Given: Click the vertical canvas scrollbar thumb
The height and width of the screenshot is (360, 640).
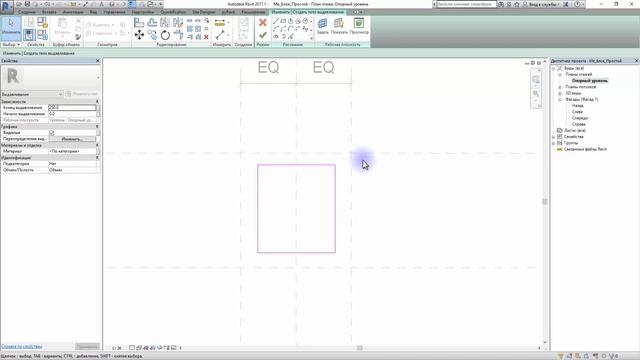Looking at the screenshot, I should [x=544, y=202].
